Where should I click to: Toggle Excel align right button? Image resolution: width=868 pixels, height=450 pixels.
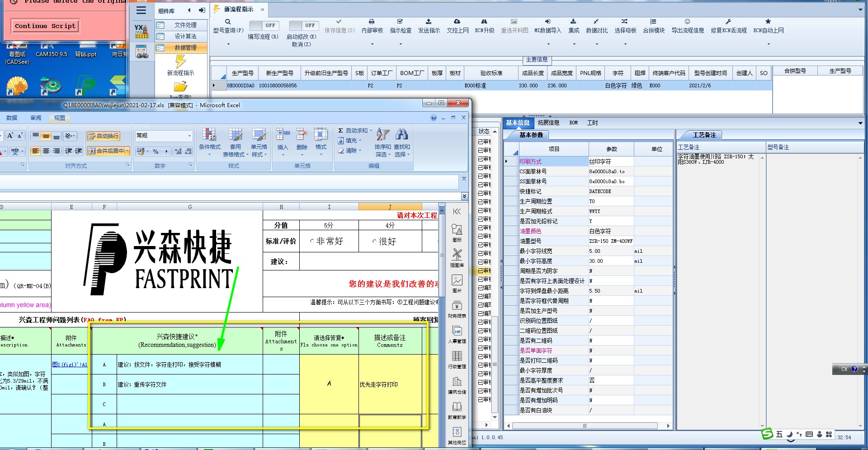tap(56, 151)
